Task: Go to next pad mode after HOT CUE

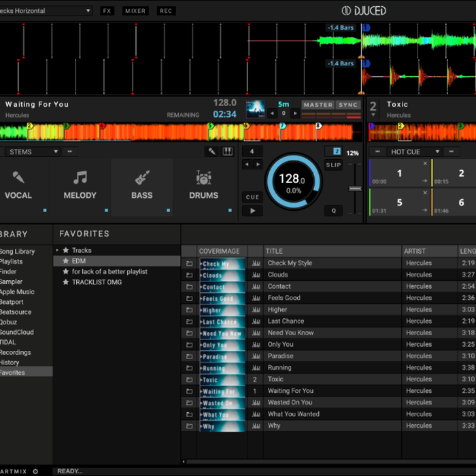Action: pyautogui.click(x=451, y=152)
